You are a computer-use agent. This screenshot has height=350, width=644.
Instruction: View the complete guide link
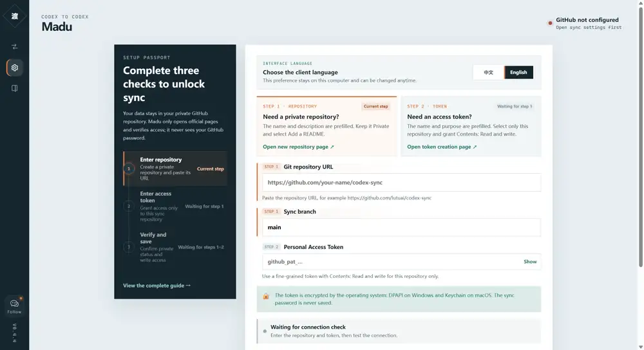click(156, 286)
